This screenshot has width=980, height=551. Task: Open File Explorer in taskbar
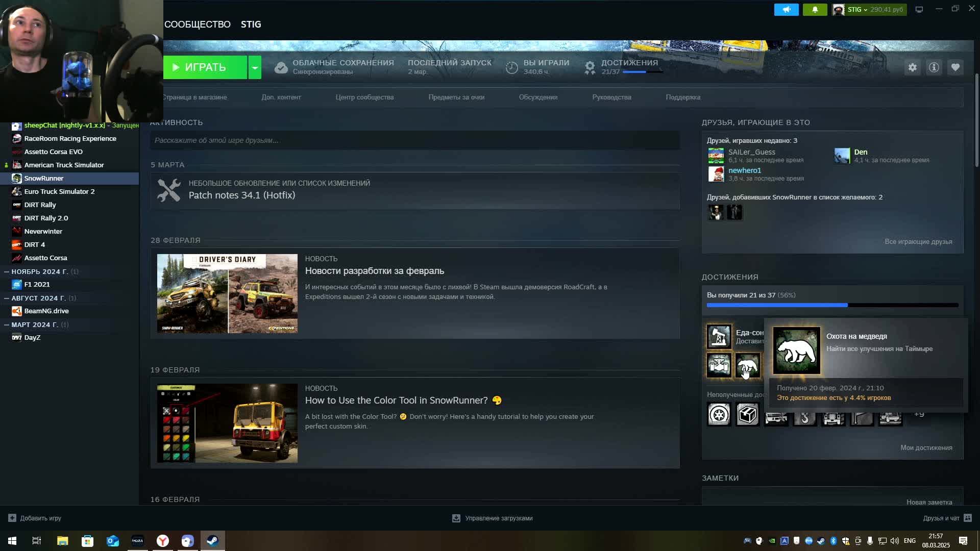[62, 541]
